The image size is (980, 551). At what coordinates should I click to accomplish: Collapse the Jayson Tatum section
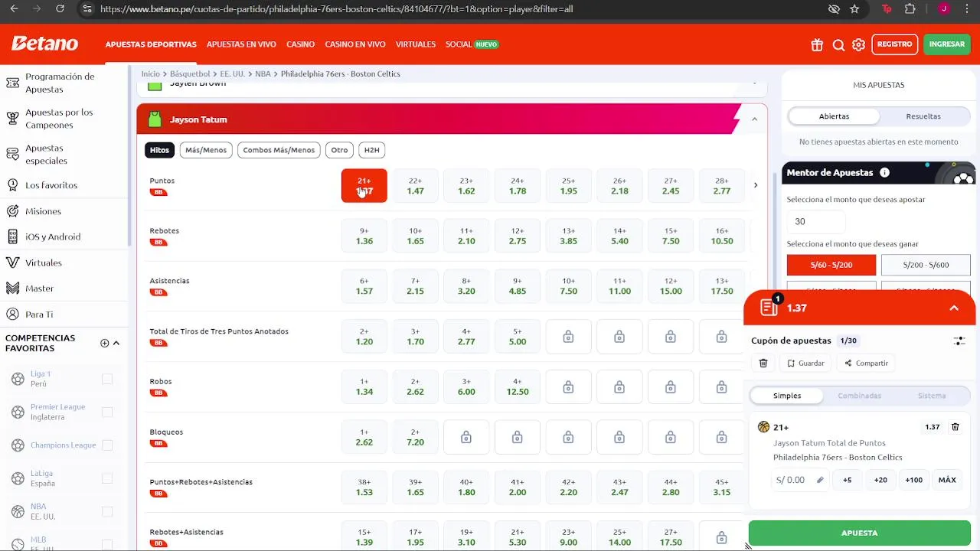(754, 119)
